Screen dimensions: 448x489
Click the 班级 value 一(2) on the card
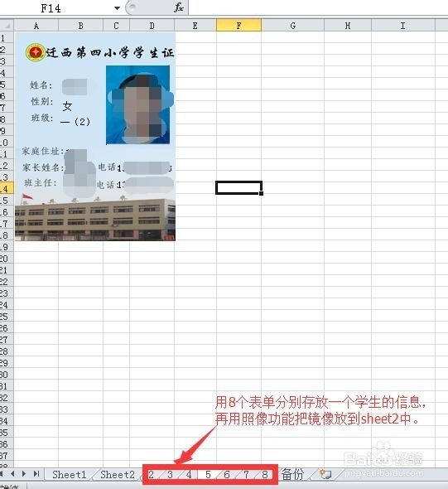[75, 121]
